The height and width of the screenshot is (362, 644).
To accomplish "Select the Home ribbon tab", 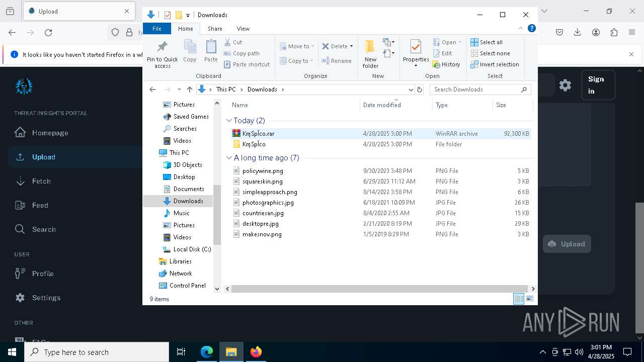I will tap(185, 29).
